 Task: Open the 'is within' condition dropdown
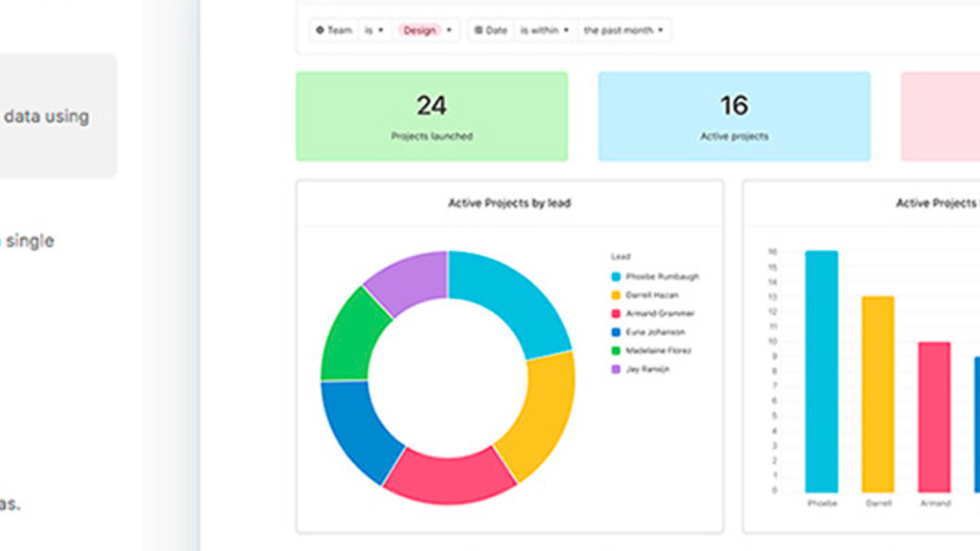pos(544,30)
